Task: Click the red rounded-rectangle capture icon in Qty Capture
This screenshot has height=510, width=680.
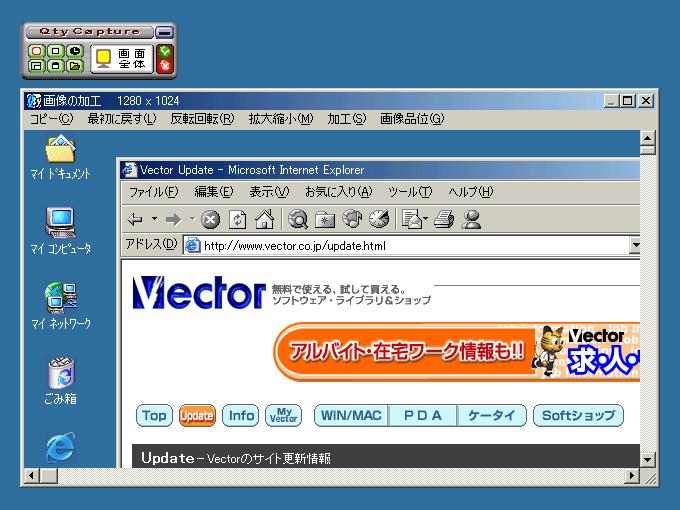Action: [36, 51]
